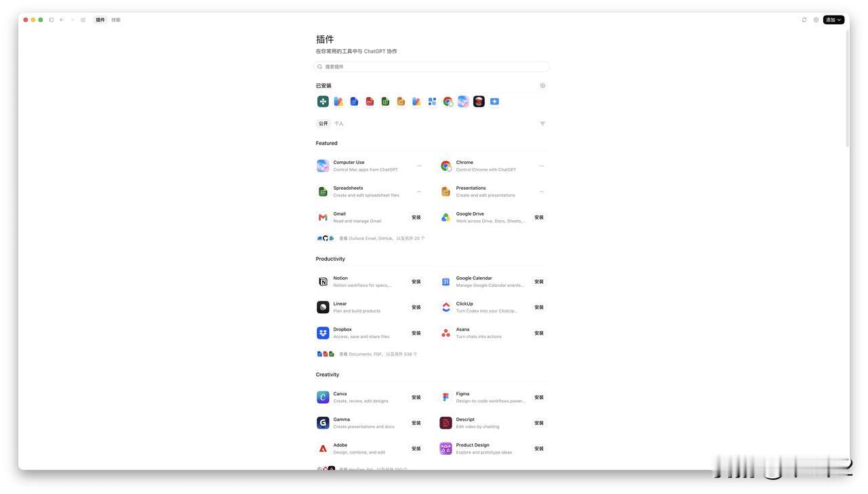Image resolution: width=868 pixels, height=494 pixels.
Task: Open the more options menu for Computer Use
Action: (419, 166)
